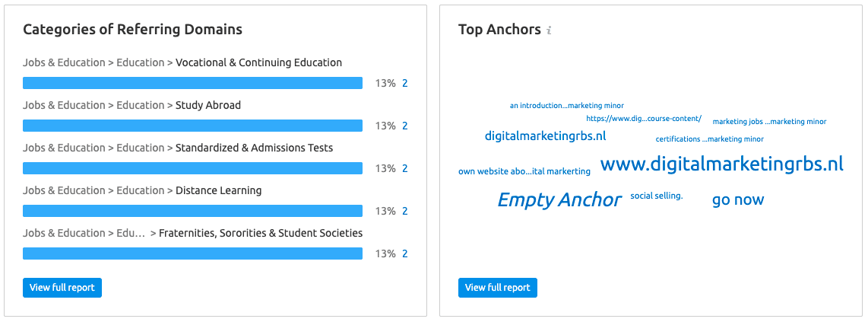Click the 'an introduction...marketing minor' anchor
Screen dimensions: 868x322
point(567,105)
